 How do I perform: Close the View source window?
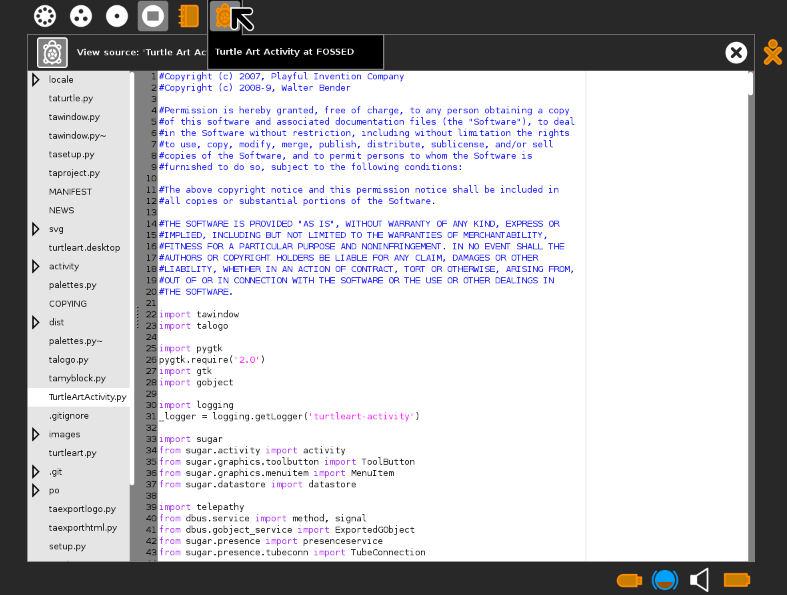click(x=736, y=53)
